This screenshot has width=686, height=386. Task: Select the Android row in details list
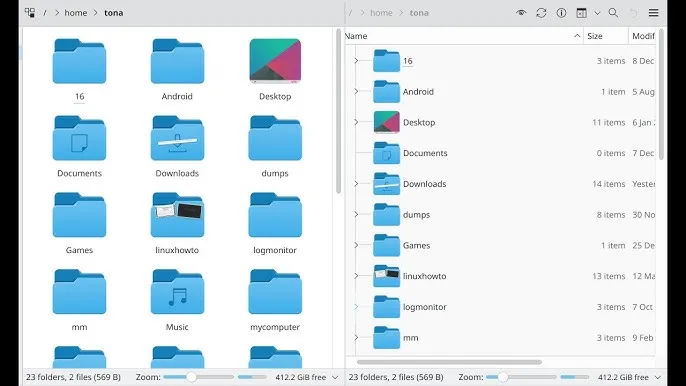point(500,91)
